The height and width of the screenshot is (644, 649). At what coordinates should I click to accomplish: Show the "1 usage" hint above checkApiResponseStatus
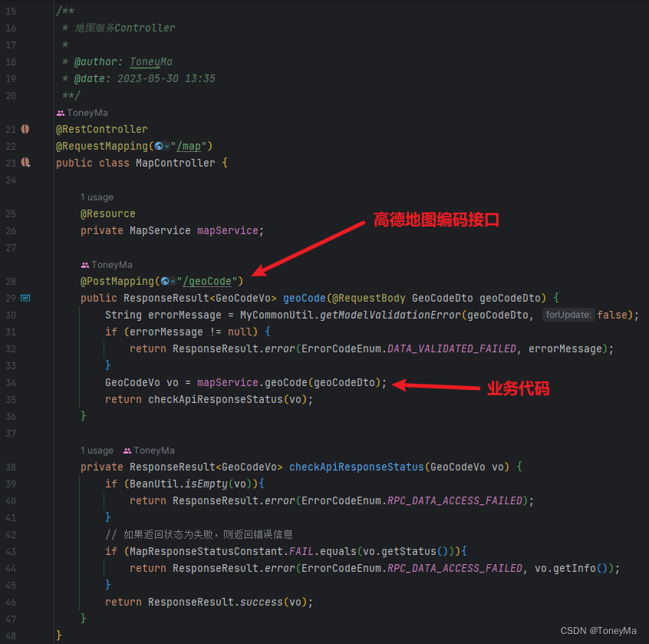(97, 451)
